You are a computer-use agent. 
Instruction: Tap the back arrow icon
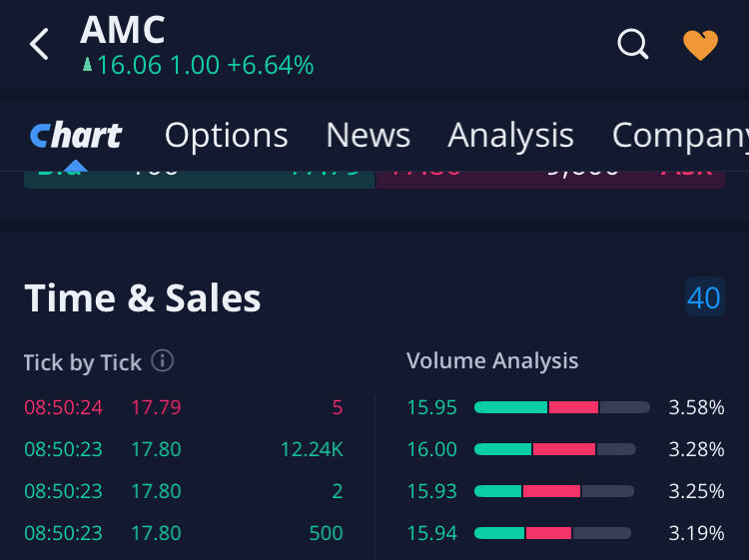39,44
